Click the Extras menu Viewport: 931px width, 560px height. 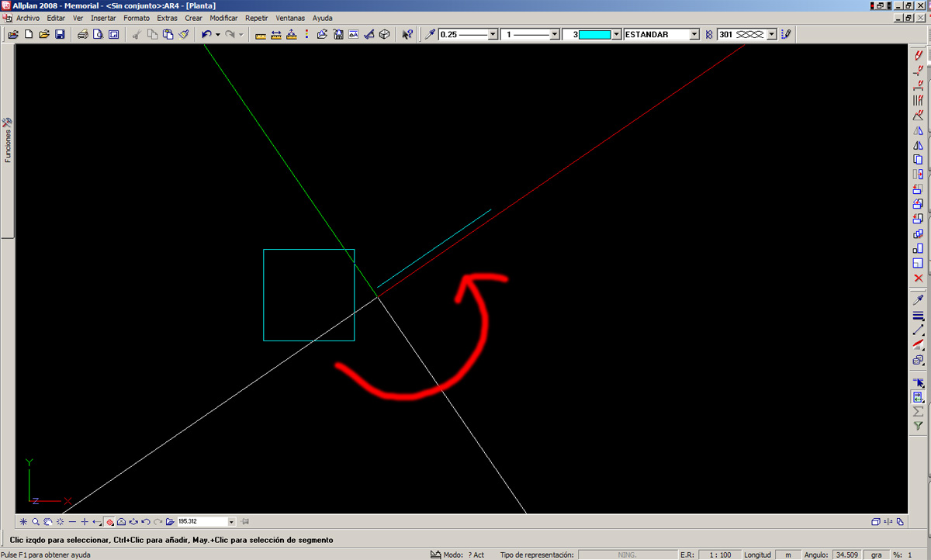[x=167, y=18]
